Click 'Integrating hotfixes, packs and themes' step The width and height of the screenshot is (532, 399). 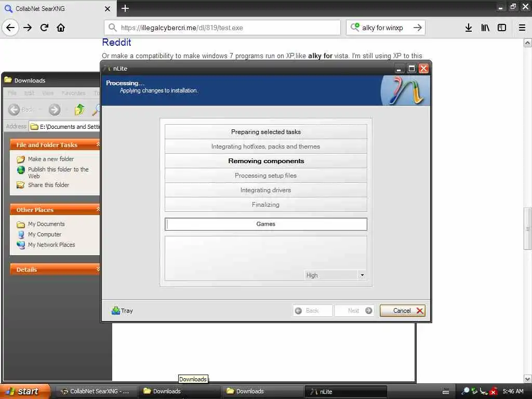point(266,146)
